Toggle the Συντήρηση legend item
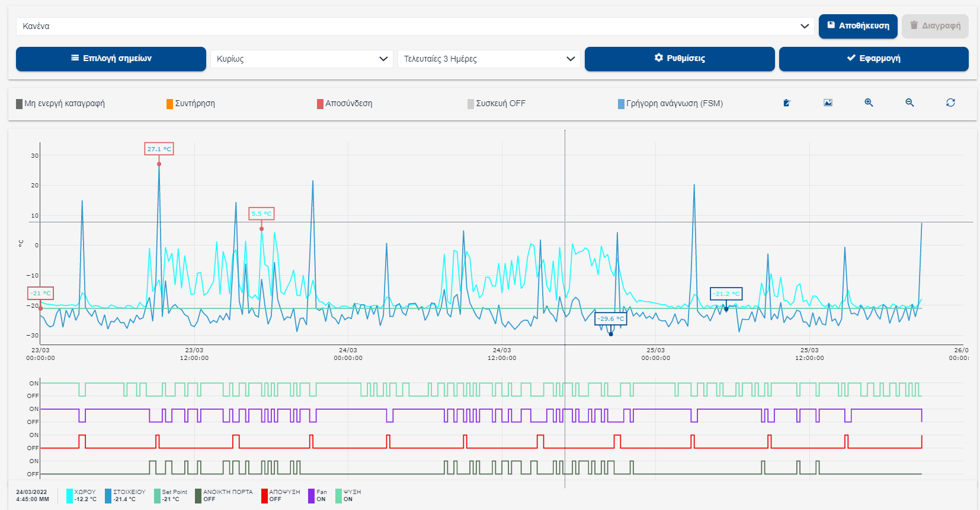 pos(191,103)
